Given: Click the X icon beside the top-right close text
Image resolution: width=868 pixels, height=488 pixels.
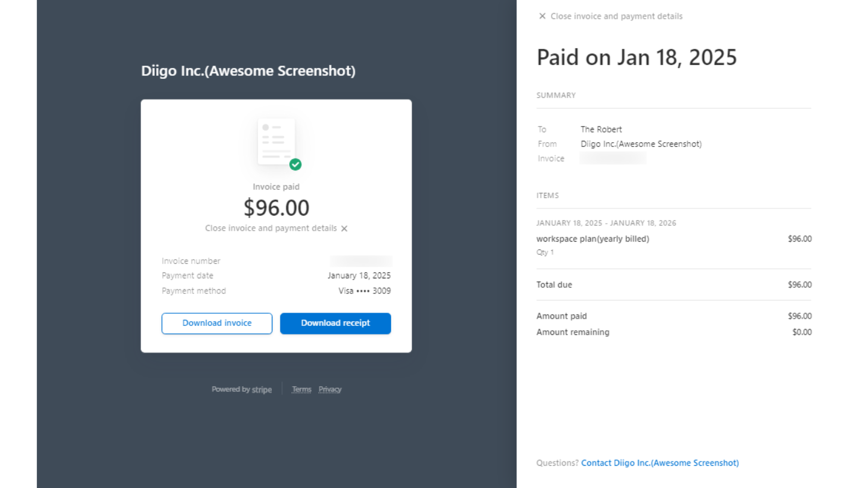Looking at the screenshot, I should click(x=542, y=16).
